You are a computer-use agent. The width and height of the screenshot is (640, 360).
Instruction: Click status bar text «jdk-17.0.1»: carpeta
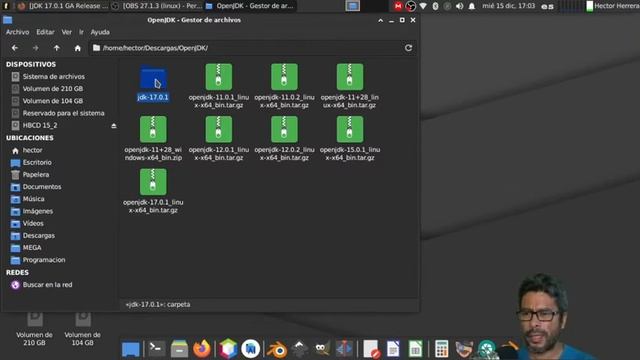(x=158, y=304)
